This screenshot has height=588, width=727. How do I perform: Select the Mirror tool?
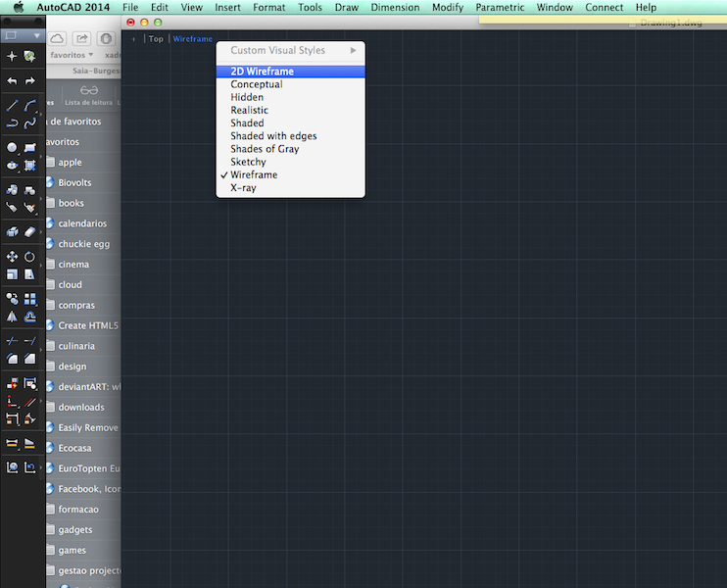12,317
